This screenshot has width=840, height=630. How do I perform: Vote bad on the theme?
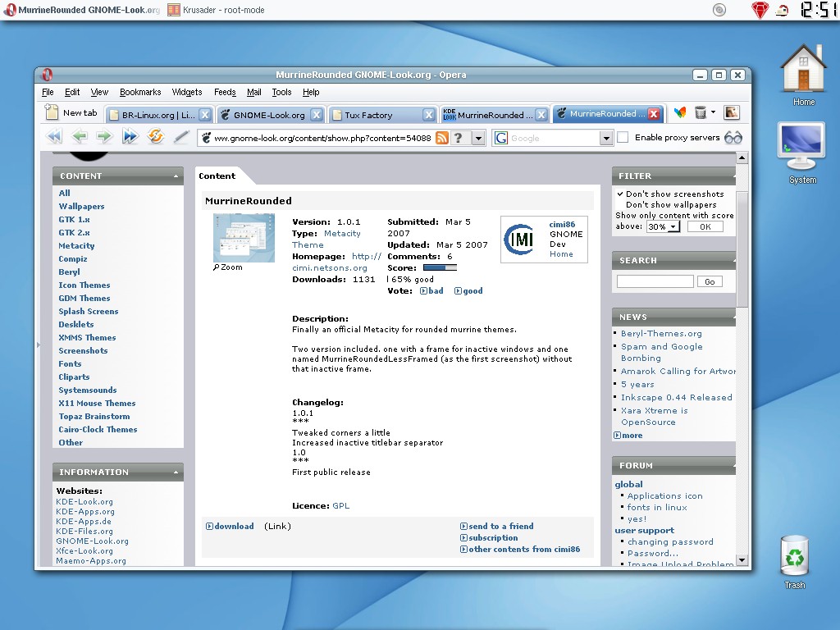[431, 291]
